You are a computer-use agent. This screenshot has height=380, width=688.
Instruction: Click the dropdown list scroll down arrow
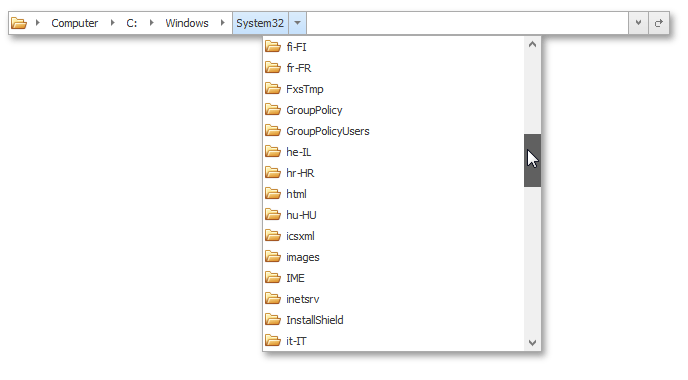532,343
